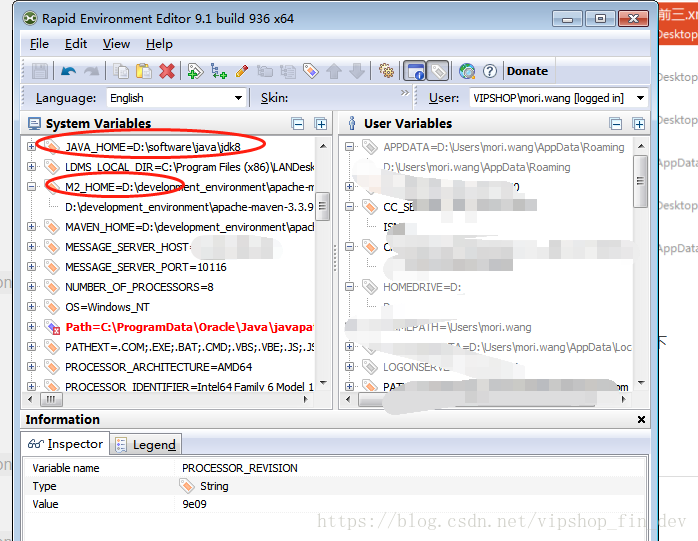Select PROCESSOR_ARCHITECTURE=AMD64 row
Image resolution: width=698 pixels, height=541 pixels.
tap(158, 367)
